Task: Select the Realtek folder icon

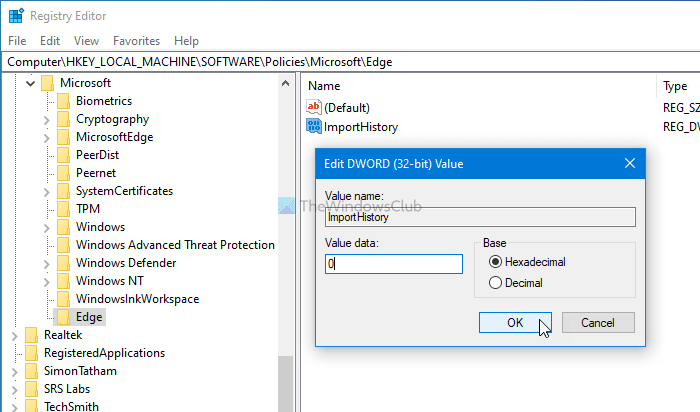Action: pyautogui.click(x=32, y=335)
